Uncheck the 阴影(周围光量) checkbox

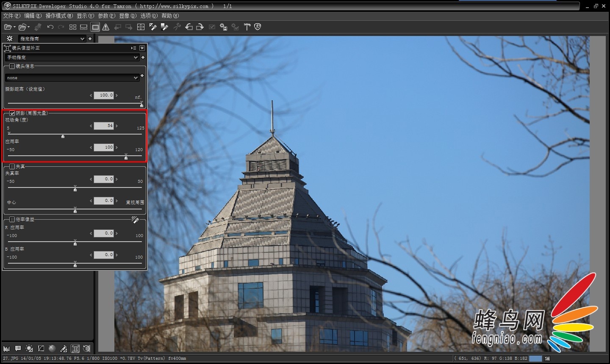12,113
